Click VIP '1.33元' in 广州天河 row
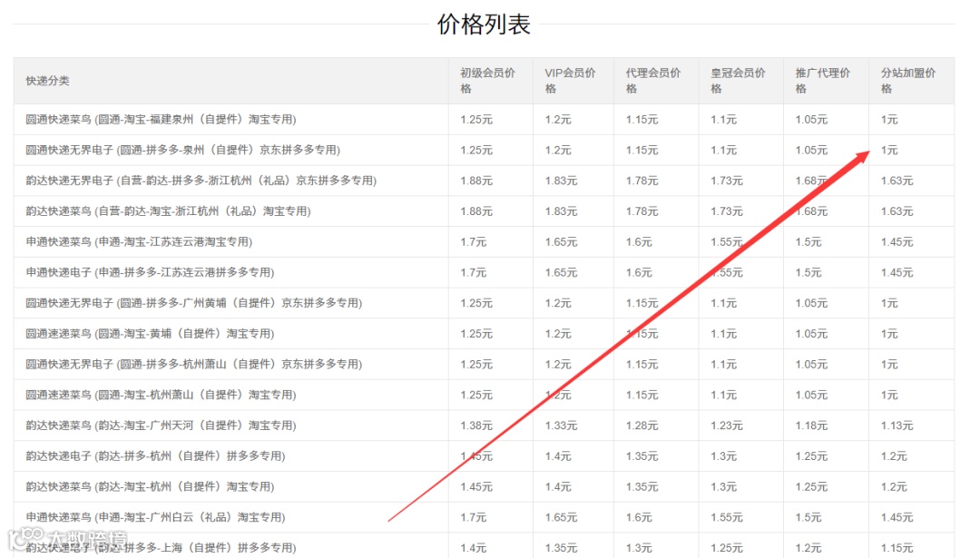The width and height of the screenshot is (980, 558). click(561, 426)
